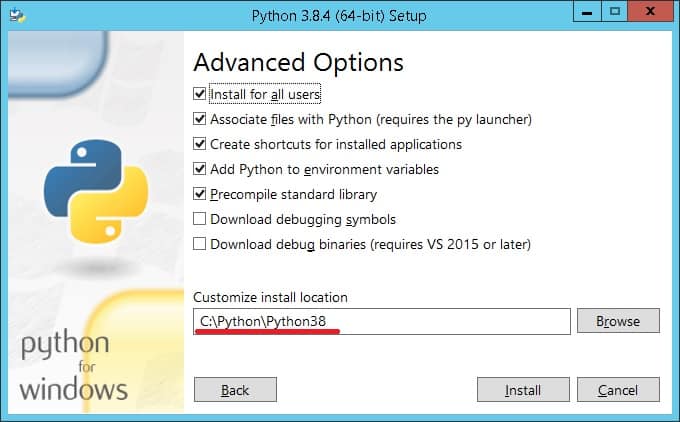The height and width of the screenshot is (422, 680).
Task: Click the python for windows text logo
Action: [x=73, y=365]
